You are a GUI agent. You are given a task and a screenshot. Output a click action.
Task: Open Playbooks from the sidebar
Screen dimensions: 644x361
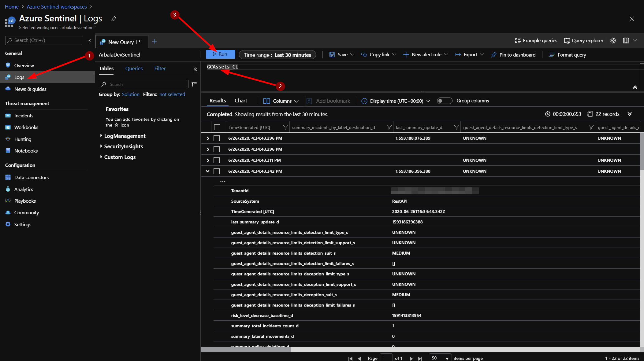[25, 201]
